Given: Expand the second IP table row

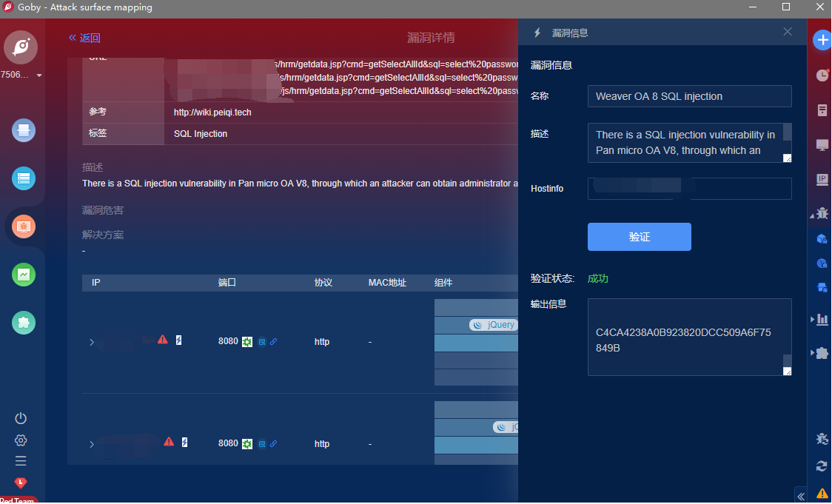Looking at the screenshot, I should point(92,444).
